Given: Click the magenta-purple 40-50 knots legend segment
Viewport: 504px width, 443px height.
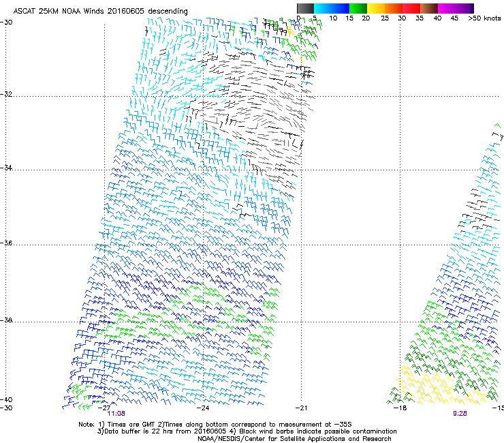Looking at the screenshot, I should pyautogui.click(x=456, y=8).
